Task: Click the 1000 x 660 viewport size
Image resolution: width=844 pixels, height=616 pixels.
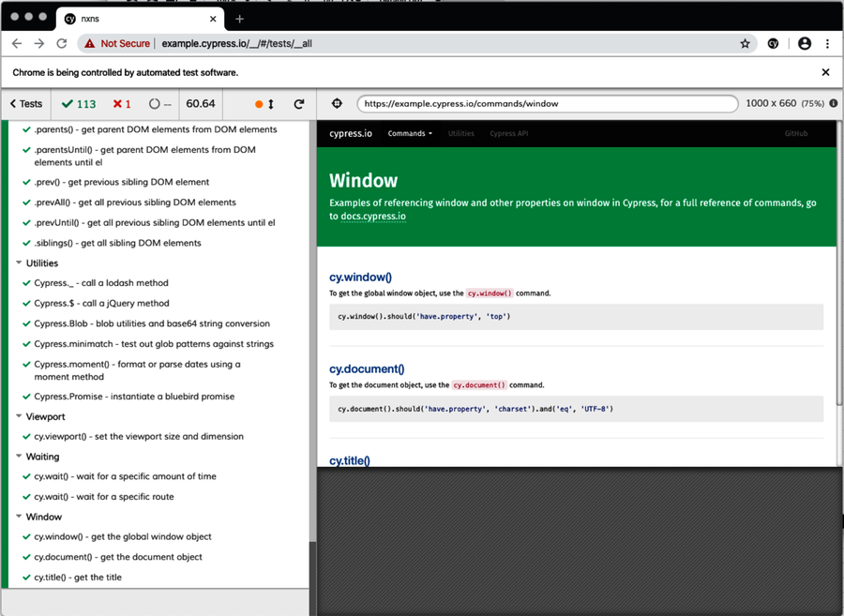Action: 771,103
